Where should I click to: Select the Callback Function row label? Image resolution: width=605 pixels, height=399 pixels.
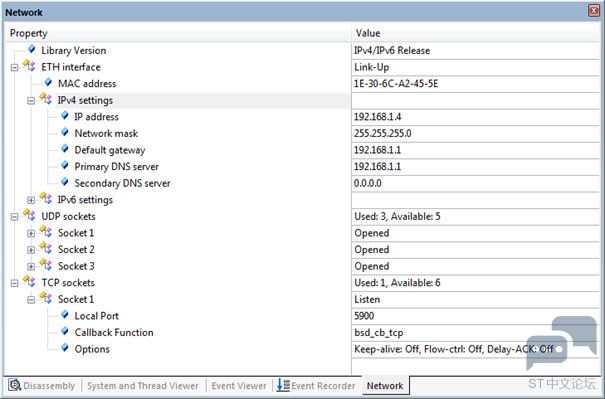[114, 333]
